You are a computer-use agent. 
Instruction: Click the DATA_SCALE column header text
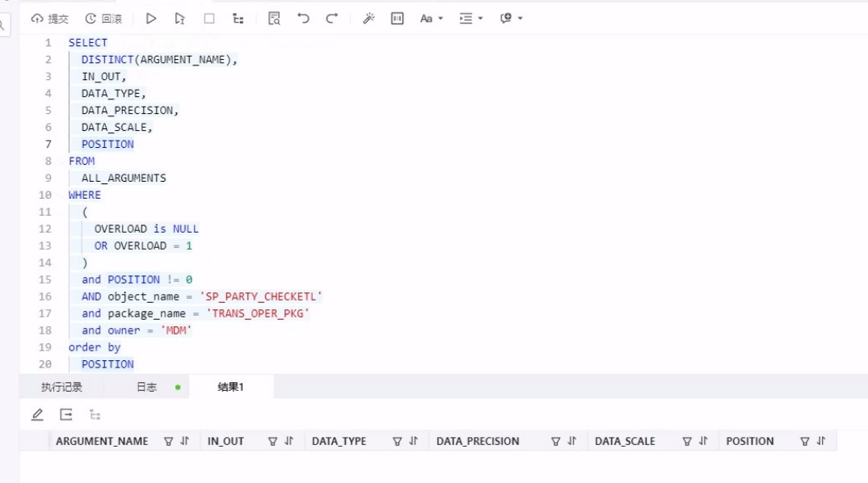pos(625,441)
